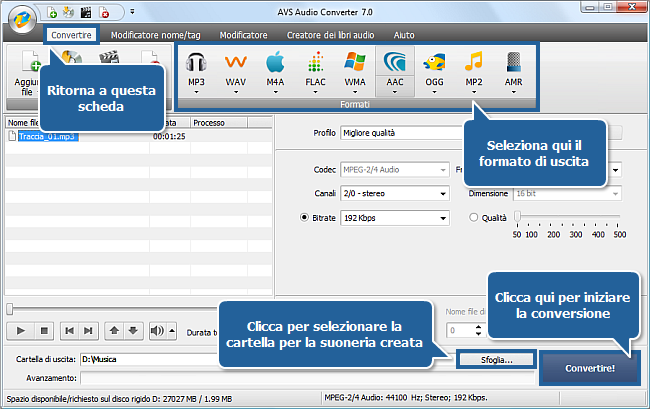
Task: Open the Canali 2/0 - stereo dropdown
Action: [x=394, y=192]
